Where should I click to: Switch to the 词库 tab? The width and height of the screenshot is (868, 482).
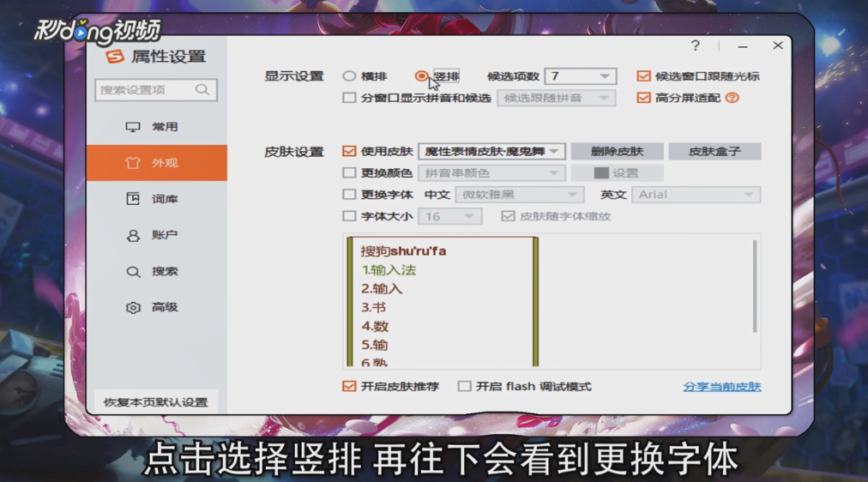157,199
